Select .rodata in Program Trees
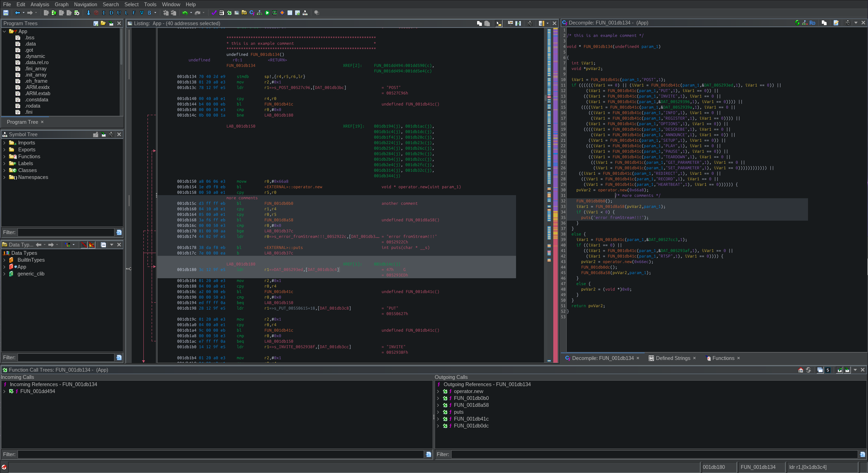This screenshot has height=473, width=868. pyautogui.click(x=32, y=106)
